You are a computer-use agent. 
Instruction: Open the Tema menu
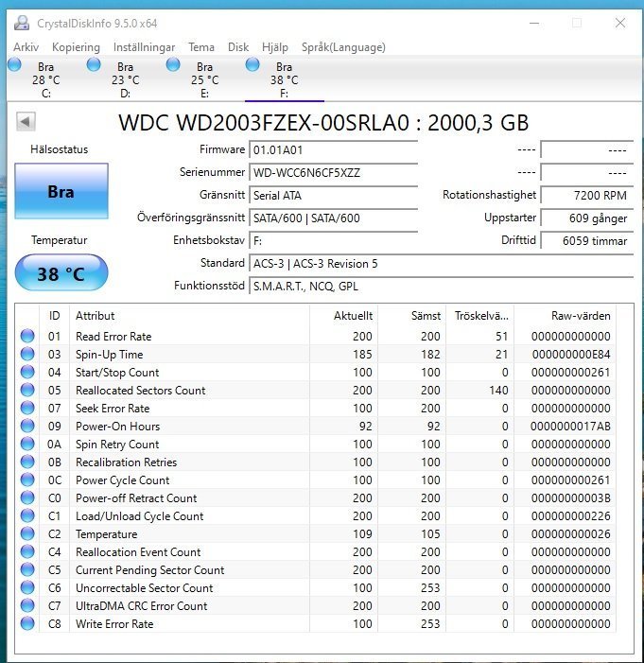pos(200,47)
